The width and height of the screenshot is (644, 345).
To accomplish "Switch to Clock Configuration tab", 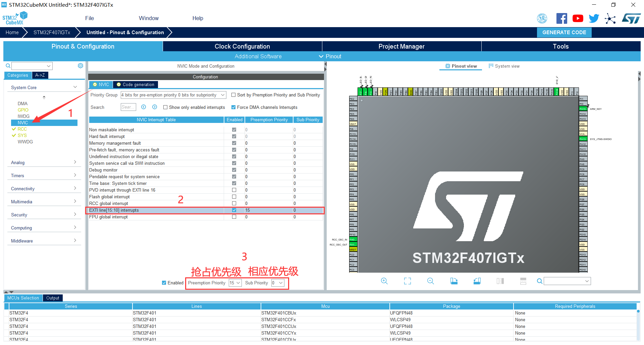I will 242,46.
